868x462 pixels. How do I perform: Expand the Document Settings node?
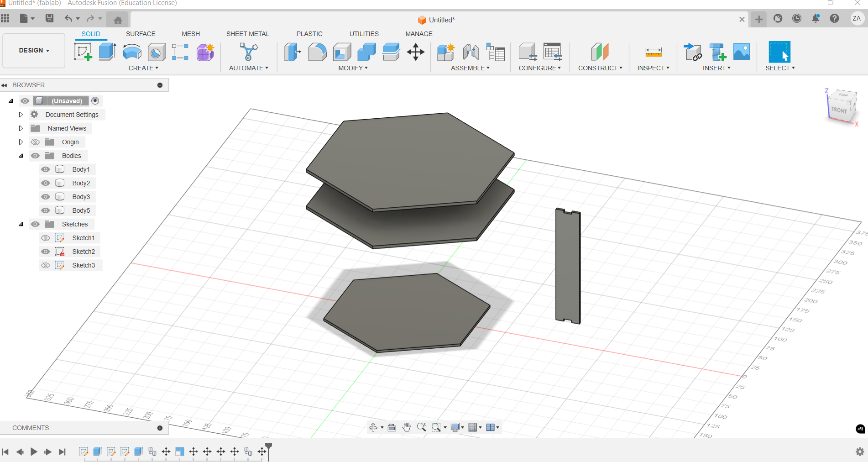pyautogui.click(x=21, y=115)
